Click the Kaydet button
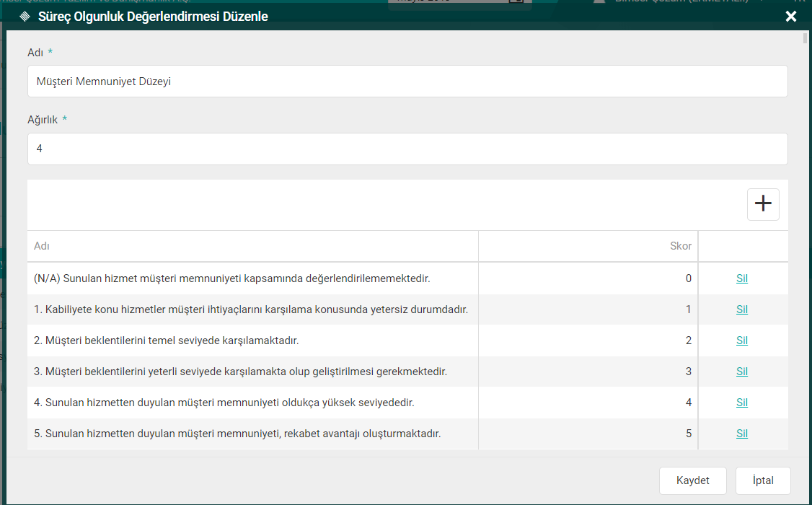This screenshot has width=812, height=505. (692, 480)
